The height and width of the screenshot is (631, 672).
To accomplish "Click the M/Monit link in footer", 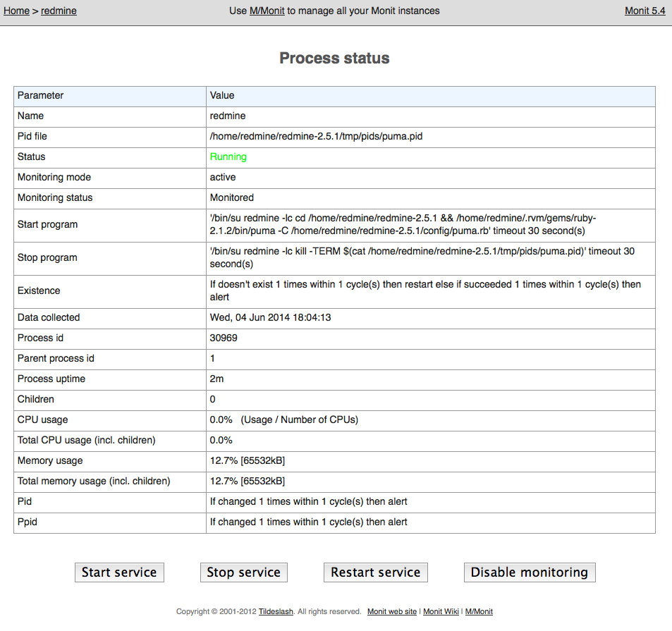I will 479,611.
